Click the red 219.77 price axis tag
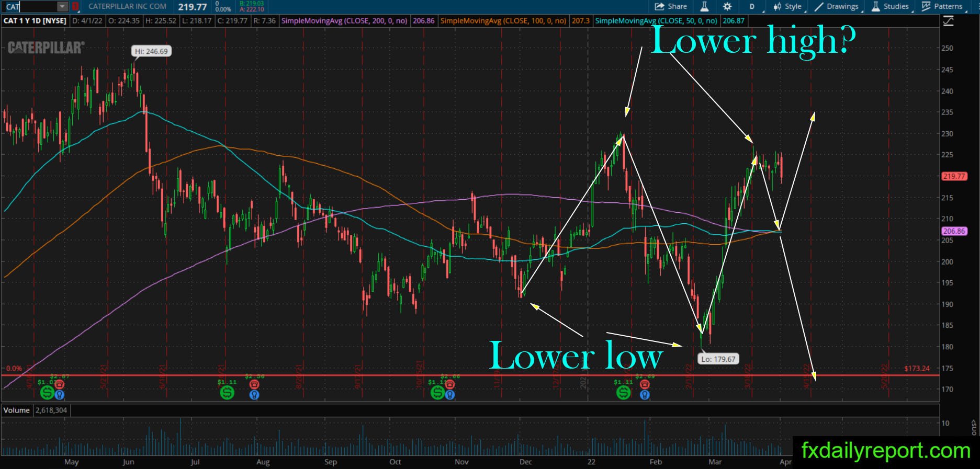The height and width of the screenshot is (469, 980). coord(954,176)
